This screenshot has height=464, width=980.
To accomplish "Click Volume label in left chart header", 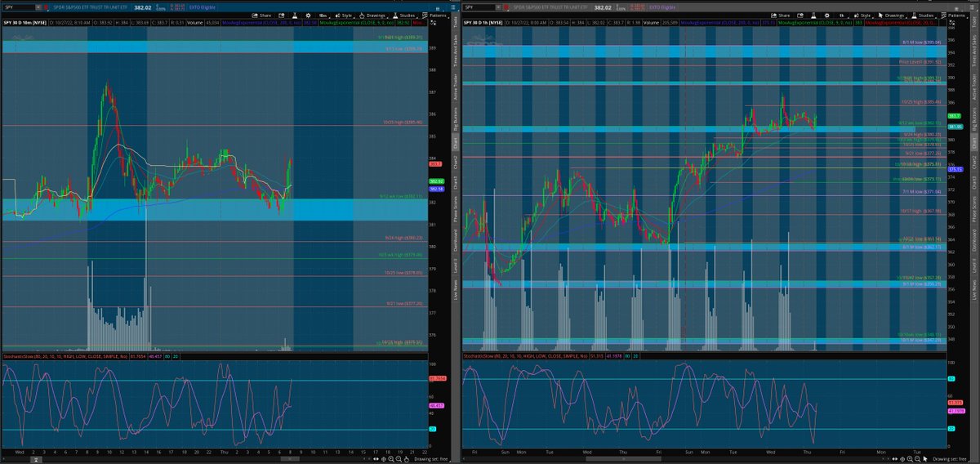I will (x=194, y=23).
